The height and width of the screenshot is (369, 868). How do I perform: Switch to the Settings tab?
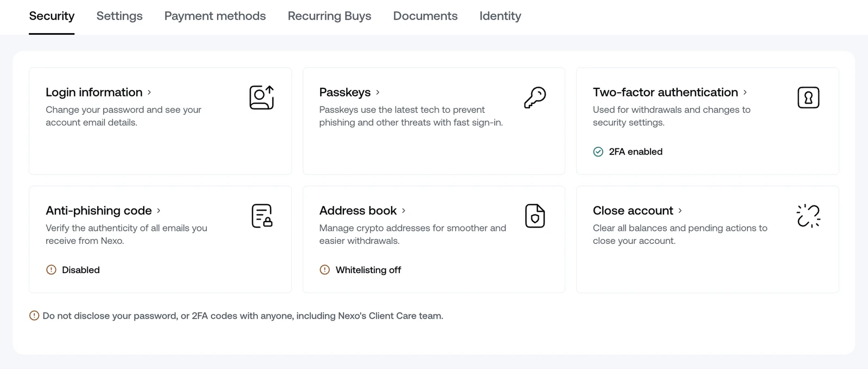[119, 16]
